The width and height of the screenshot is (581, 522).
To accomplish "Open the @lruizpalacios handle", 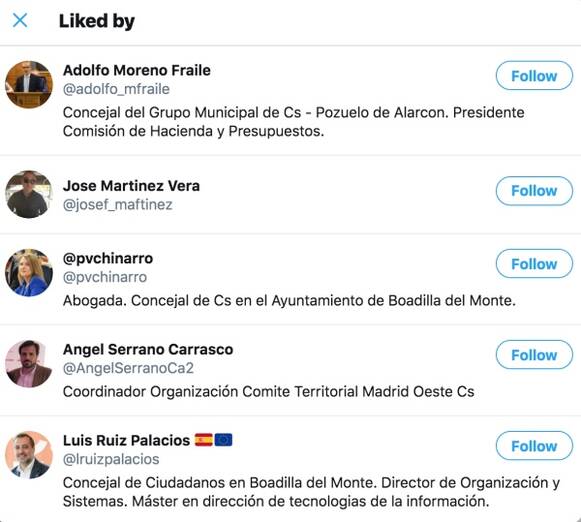I will pyautogui.click(x=111, y=459).
